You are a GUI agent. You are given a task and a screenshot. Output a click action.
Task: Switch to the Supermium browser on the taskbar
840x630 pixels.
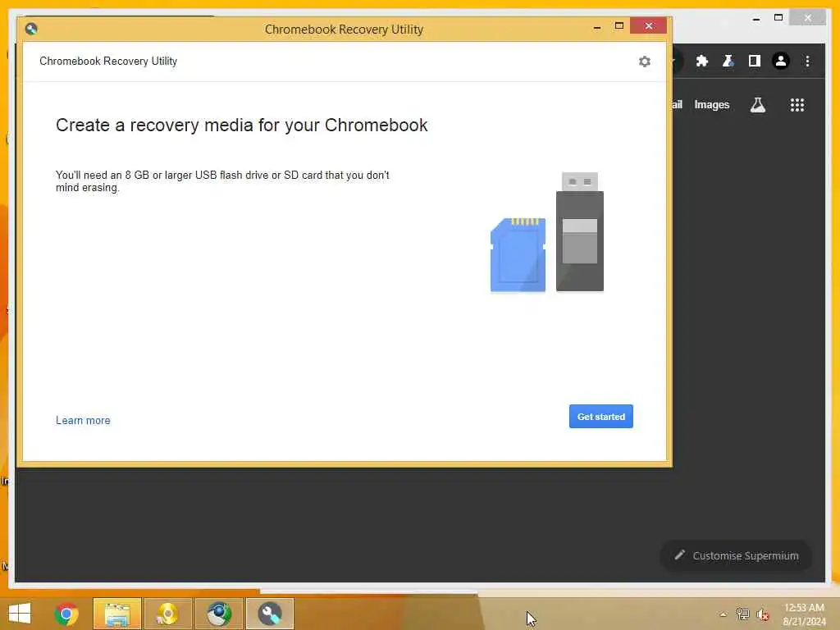pos(218,614)
